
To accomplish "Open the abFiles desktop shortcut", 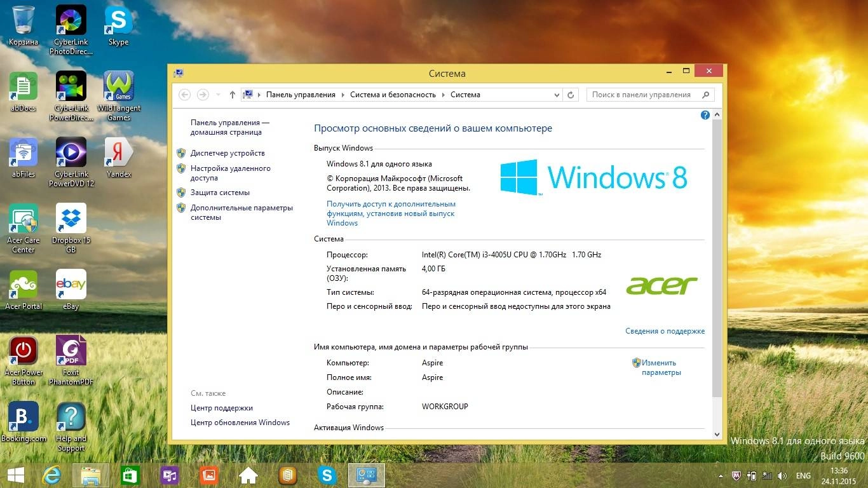I will pyautogui.click(x=24, y=158).
